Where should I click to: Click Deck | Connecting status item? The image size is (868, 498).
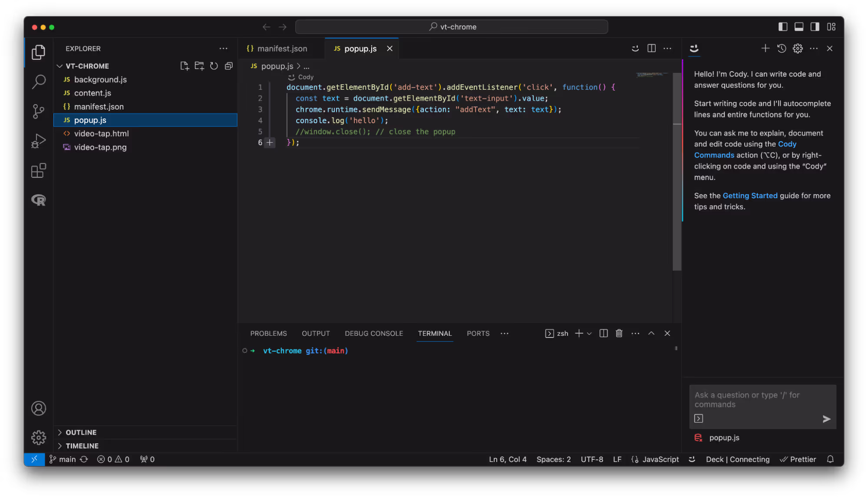738,459
